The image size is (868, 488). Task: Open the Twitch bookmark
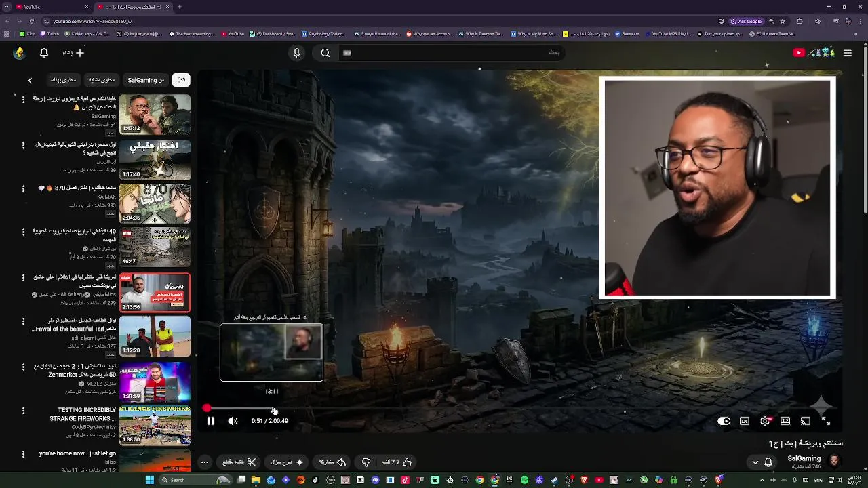(49, 34)
